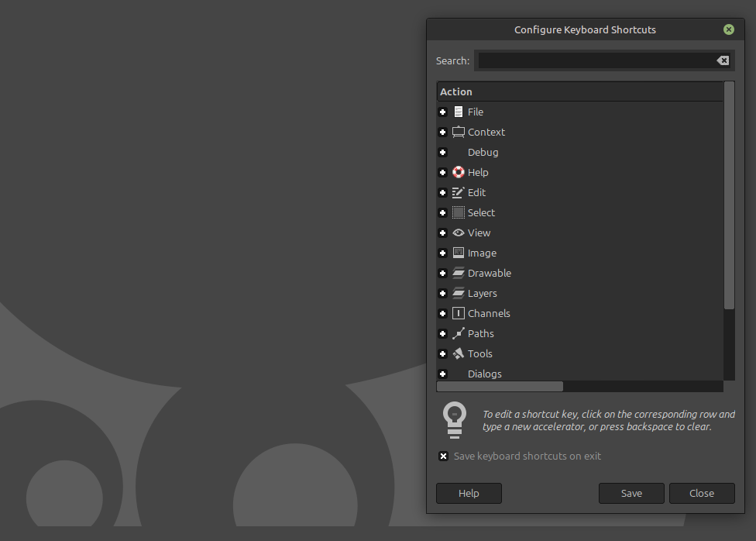Viewport: 756px width, 541px height.
Task: Select the "Debug" row label
Action: pos(483,153)
